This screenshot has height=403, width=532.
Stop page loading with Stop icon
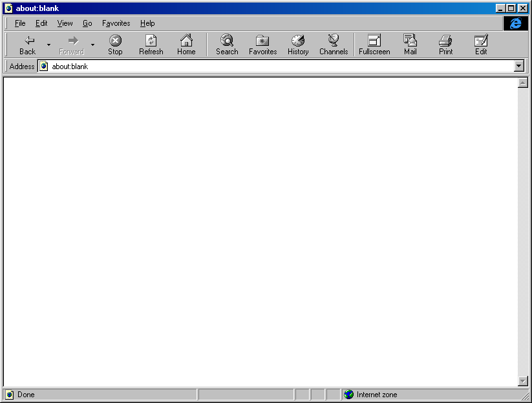click(x=115, y=40)
